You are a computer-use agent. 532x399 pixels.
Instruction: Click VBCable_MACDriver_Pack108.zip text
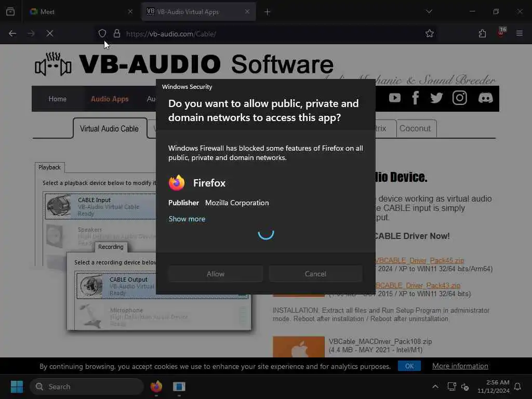380,342
